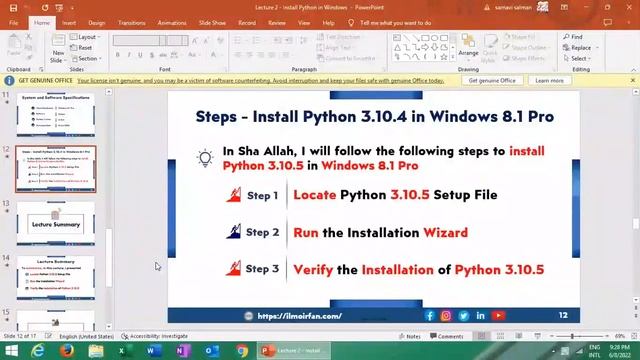Open the font name combo box
This screenshot has height=360, width=640.
140,40
